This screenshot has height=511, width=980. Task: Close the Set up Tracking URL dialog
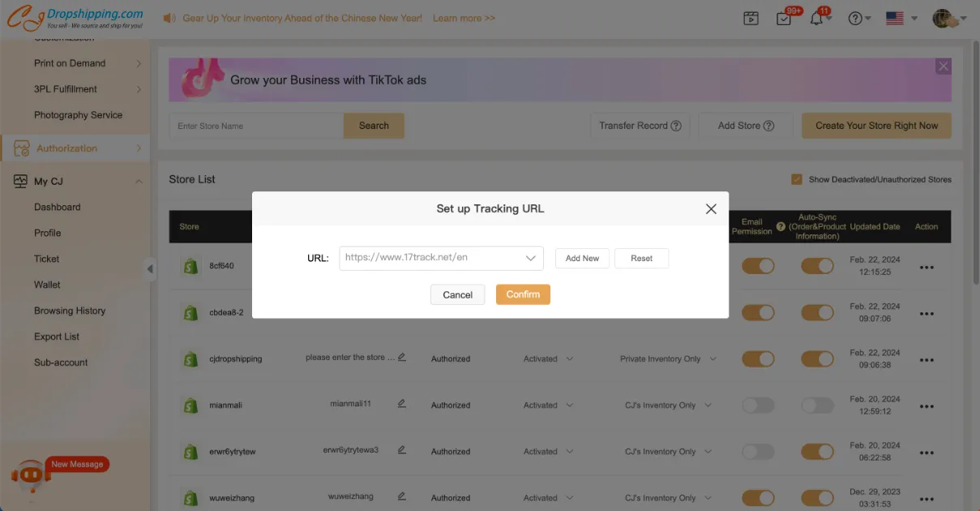[x=711, y=208]
